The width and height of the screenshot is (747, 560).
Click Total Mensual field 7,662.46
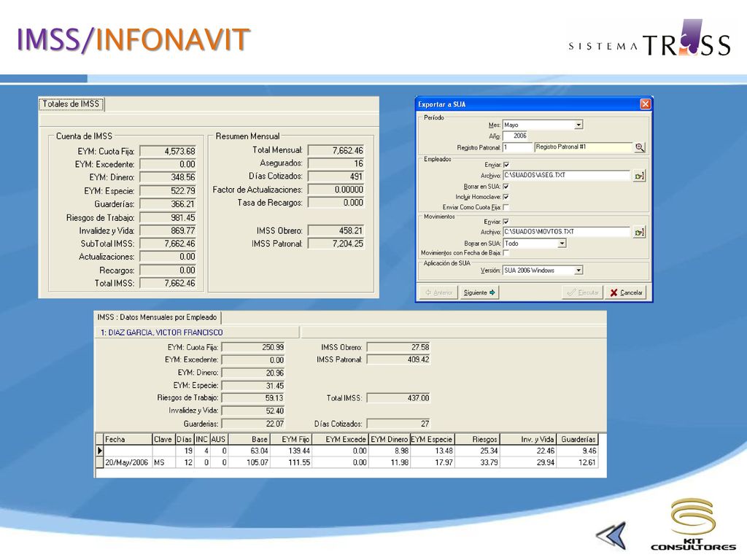click(x=336, y=150)
